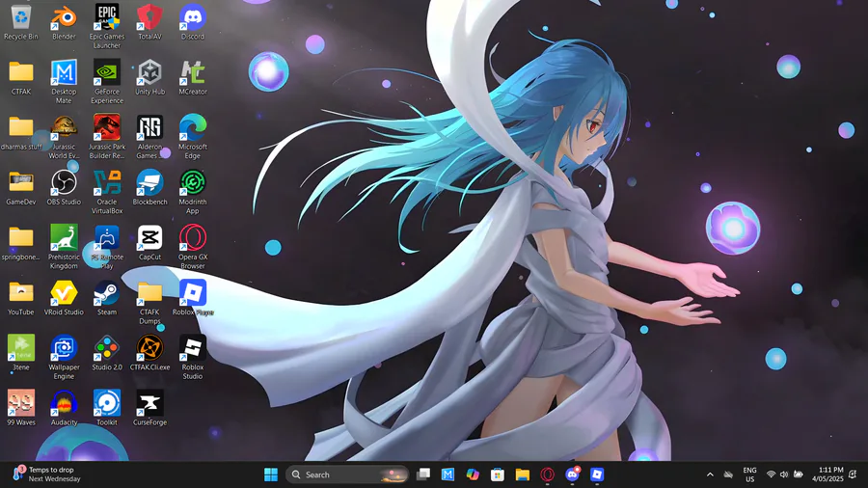
Task: Open the Recycle Bin desktop icon
Action: point(21,23)
